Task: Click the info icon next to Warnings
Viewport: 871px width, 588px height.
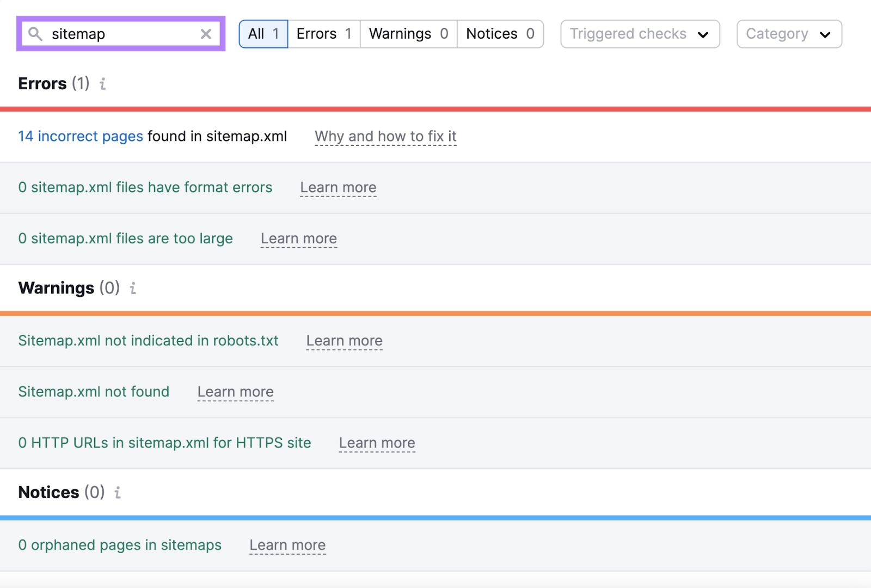Action: coord(132,289)
